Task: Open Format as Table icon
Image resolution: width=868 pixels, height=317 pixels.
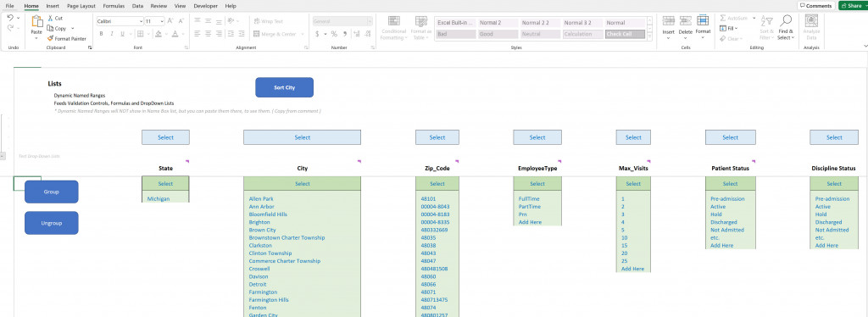Action: [421, 21]
